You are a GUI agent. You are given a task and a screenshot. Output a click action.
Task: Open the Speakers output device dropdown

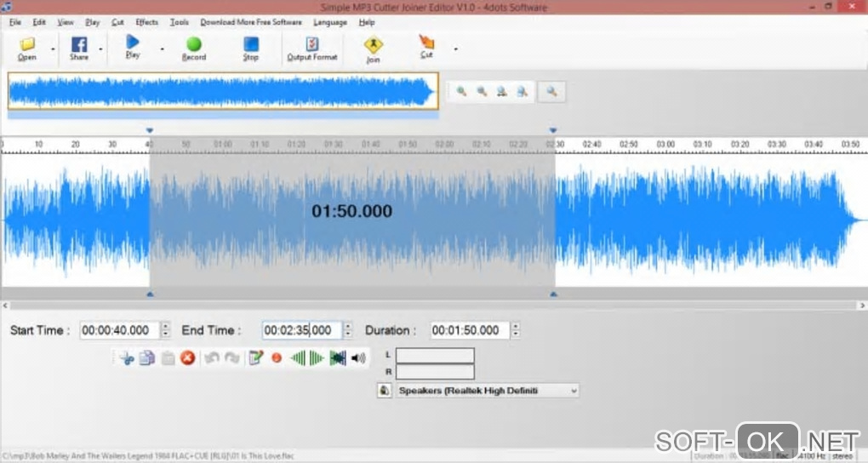(487, 391)
